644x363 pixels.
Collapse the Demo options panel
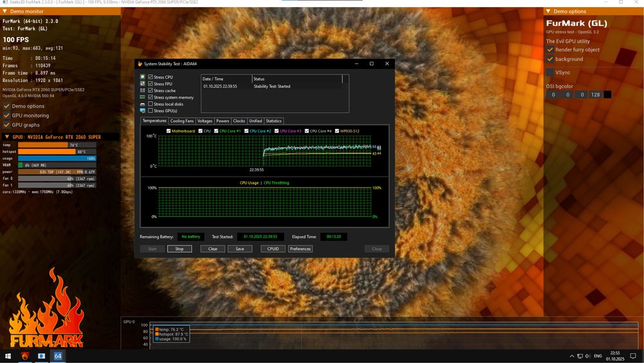[548, 12]
